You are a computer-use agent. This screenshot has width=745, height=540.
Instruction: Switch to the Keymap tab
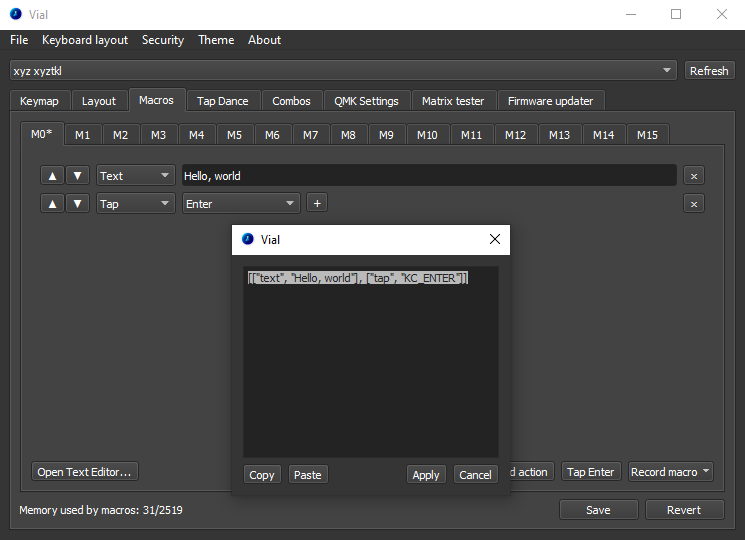[x=39, y=101]
